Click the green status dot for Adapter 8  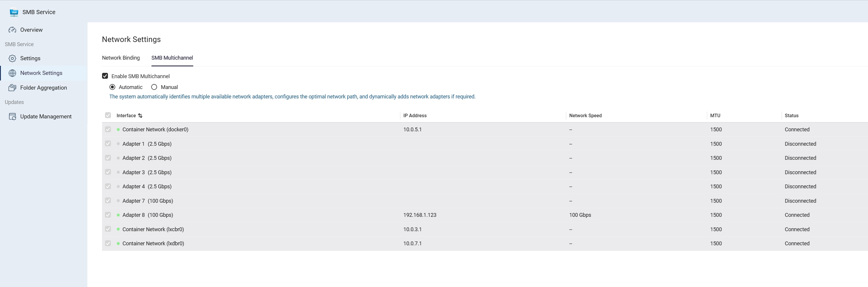point(118,215)
